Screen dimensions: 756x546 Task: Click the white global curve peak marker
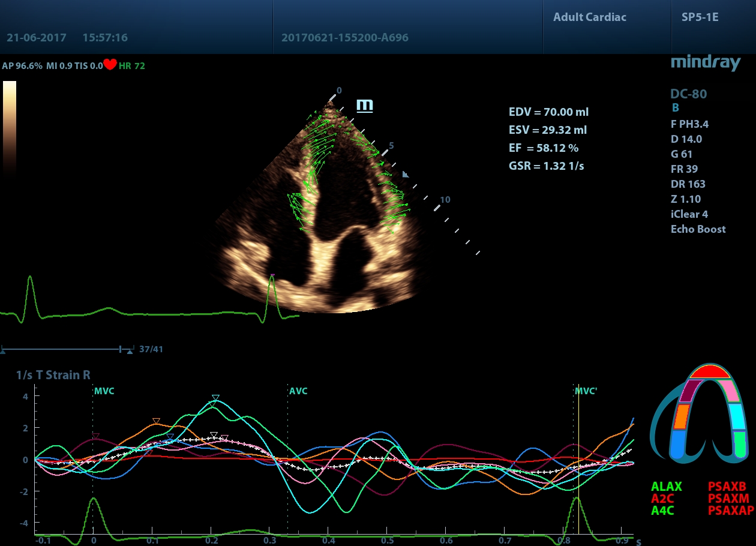tap(214, 434)
